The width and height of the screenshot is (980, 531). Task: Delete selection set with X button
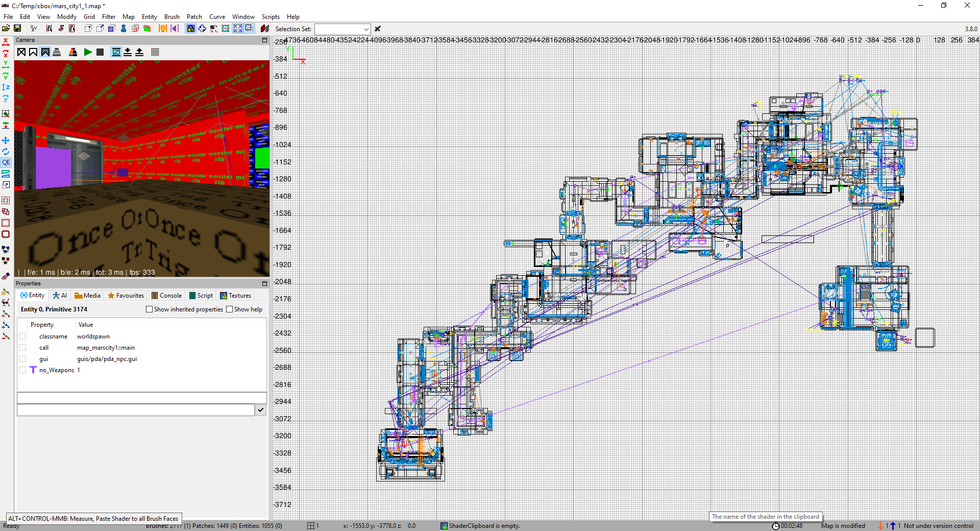(x=378, y=29)
